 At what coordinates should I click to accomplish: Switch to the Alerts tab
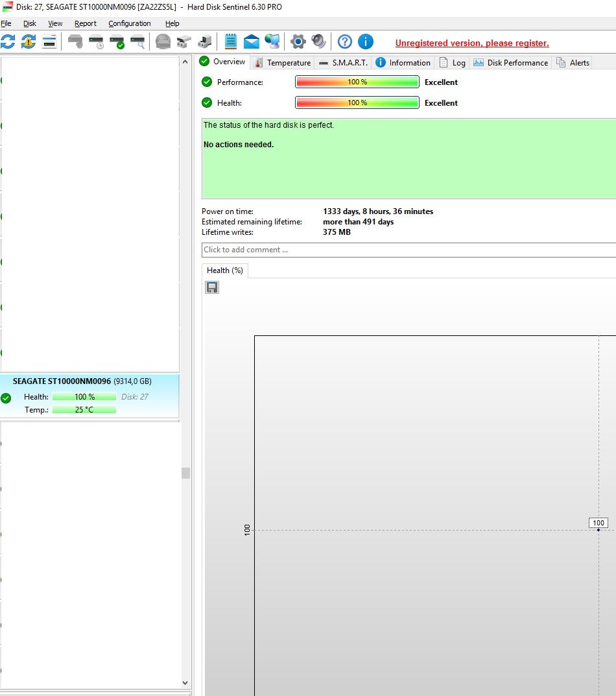pyautogui.click(x=573, y=62)
